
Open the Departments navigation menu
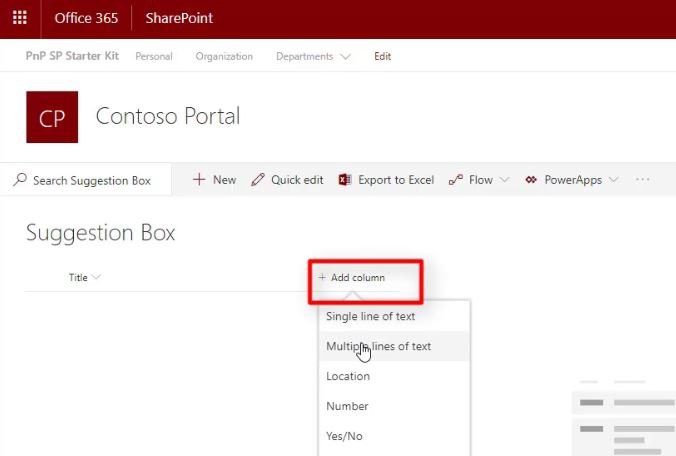(304, 56)
